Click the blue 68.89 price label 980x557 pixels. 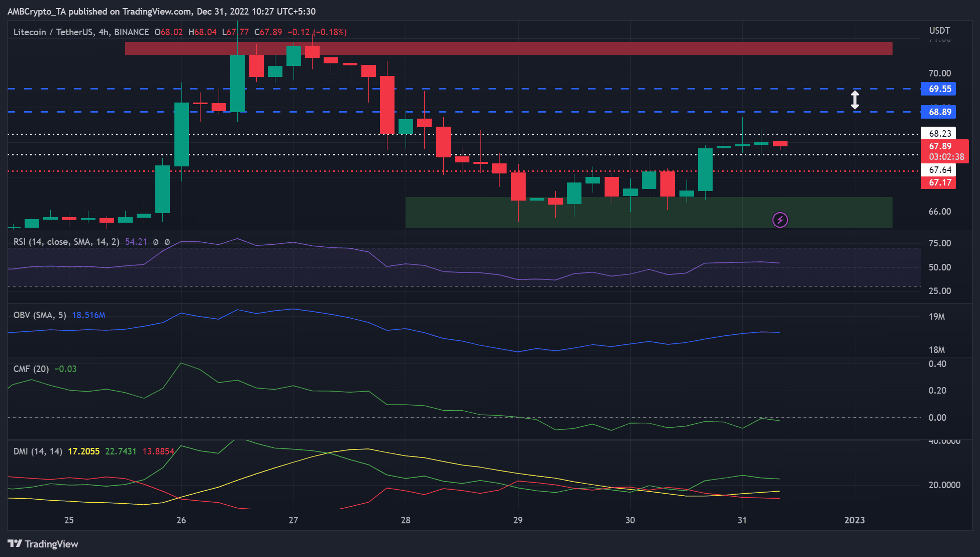pos(938,112)
